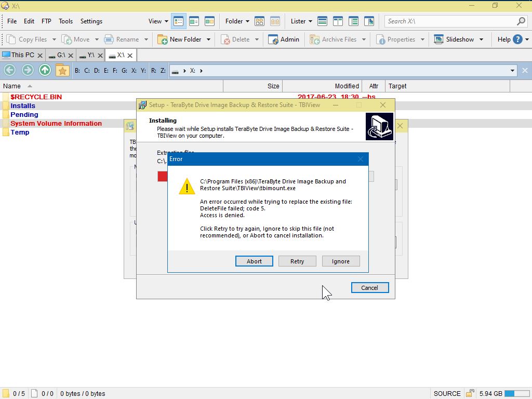This screenshot has height=399, width=532.
Task: Click the first folder layout icon next to Folder
Action: coord(259,21)
